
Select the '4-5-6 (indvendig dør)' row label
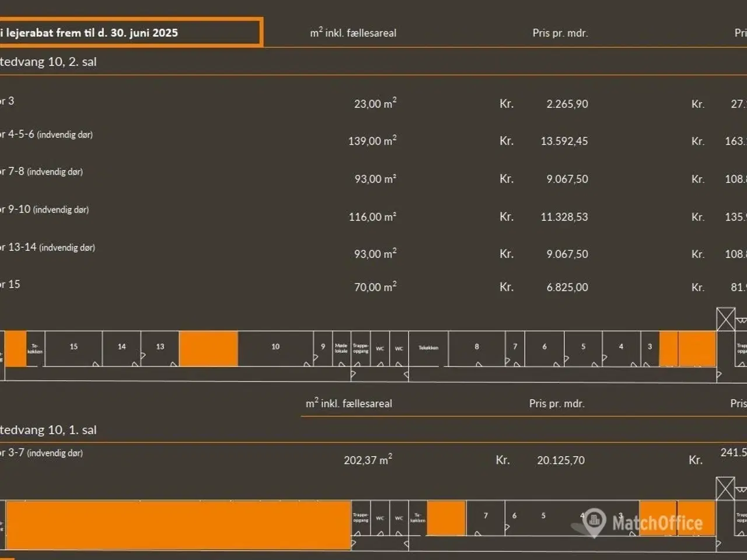pos(47,134)
